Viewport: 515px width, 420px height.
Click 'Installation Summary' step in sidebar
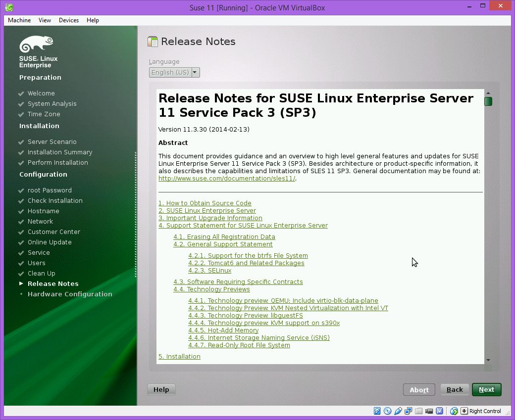tap(60, 152)
